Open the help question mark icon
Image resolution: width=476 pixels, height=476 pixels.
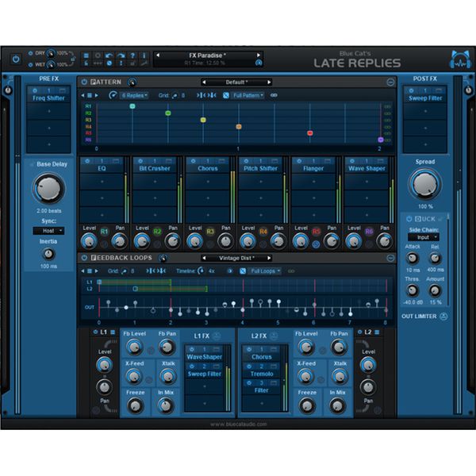[132, 56]
